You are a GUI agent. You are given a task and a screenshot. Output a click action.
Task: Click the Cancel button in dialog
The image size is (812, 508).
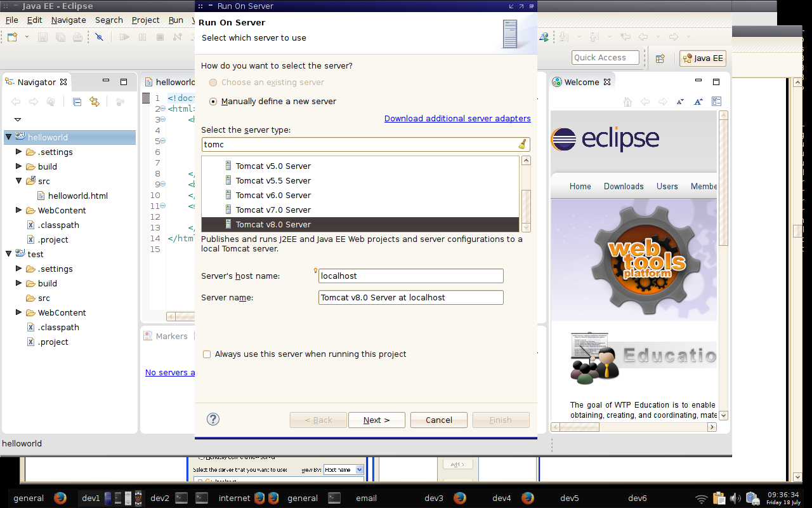click(x=439, y=420)
